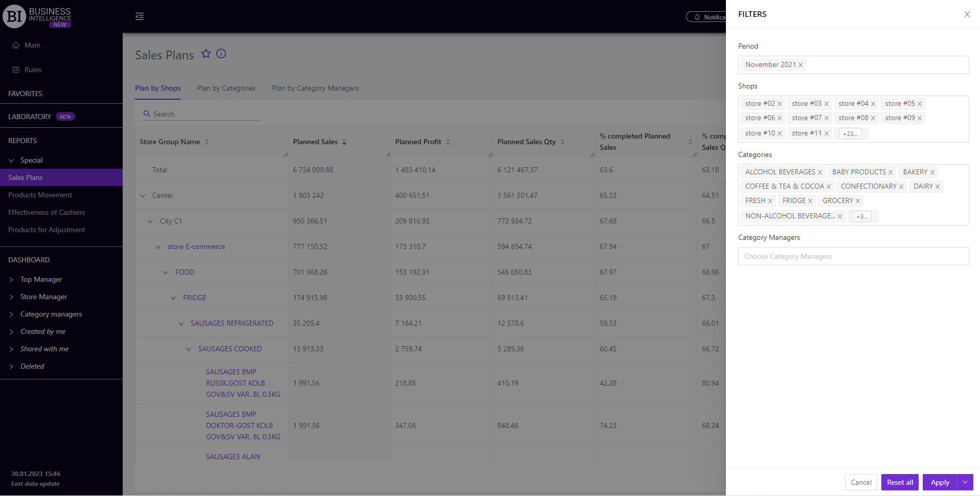Sort by the Planned Sales column
This screenshot has width=980, height=496.
tap(344, 142)
